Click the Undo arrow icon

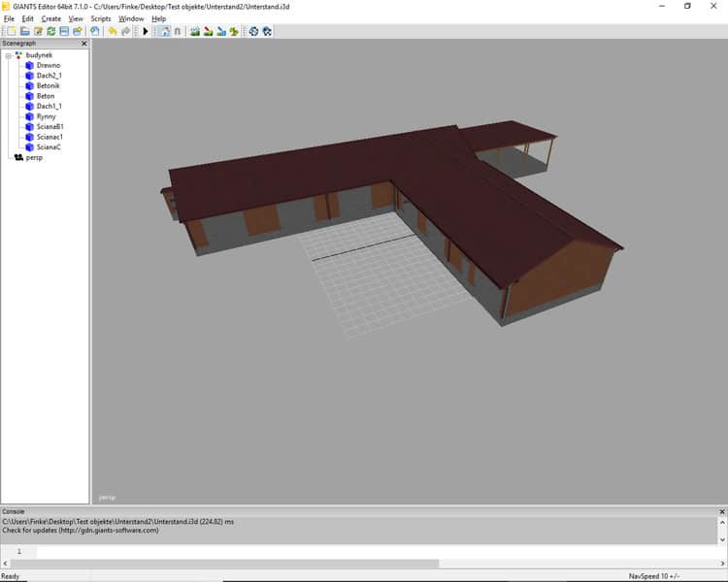[113, 31]
